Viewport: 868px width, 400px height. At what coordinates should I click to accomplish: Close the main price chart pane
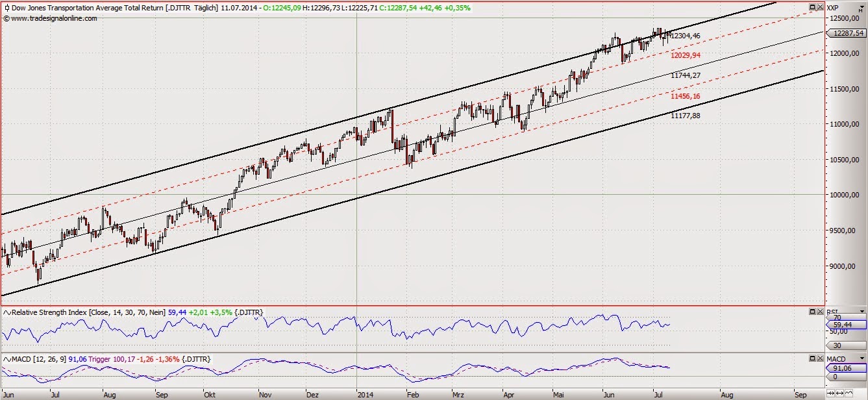click(x=820, y=7)
